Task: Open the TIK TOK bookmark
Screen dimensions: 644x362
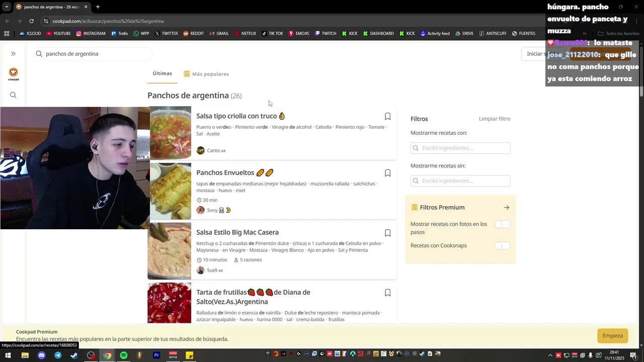Action: pos(272,34)
